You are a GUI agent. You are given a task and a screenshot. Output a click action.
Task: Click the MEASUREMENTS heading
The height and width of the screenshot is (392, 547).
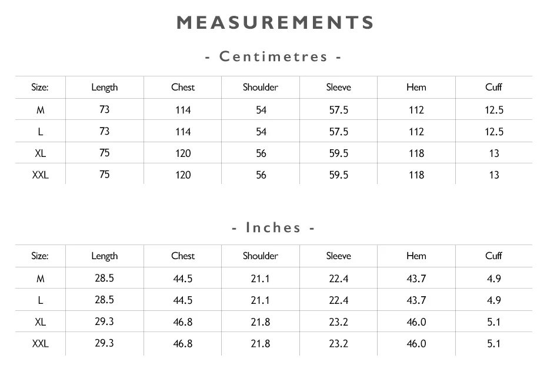tap(275, 23)
